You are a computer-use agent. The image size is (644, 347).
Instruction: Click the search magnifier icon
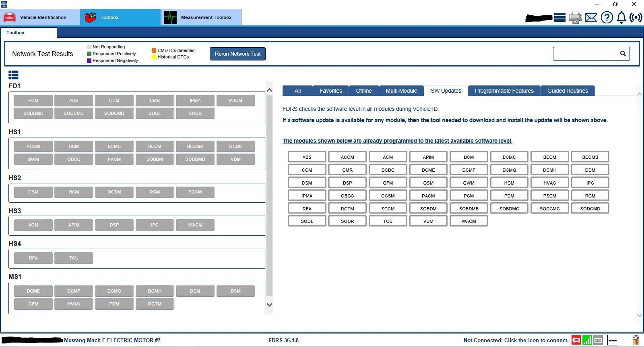point(623,54)
